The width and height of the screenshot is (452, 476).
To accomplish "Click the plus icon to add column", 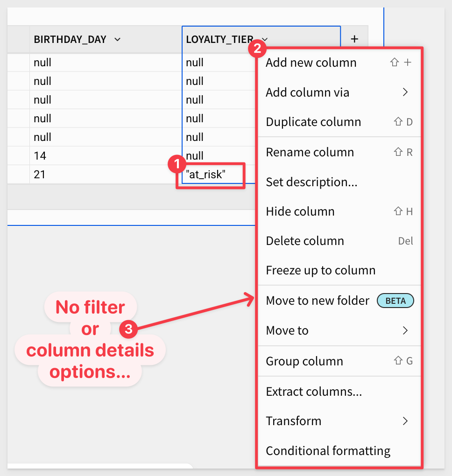I will tap(354, 39).
